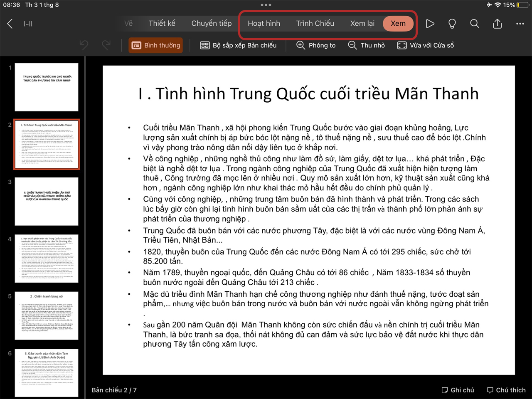Open Bộ sắp xếp Bản chiếu view
Viewport: 532px width, 399px height.
click(x=238, y=45)
